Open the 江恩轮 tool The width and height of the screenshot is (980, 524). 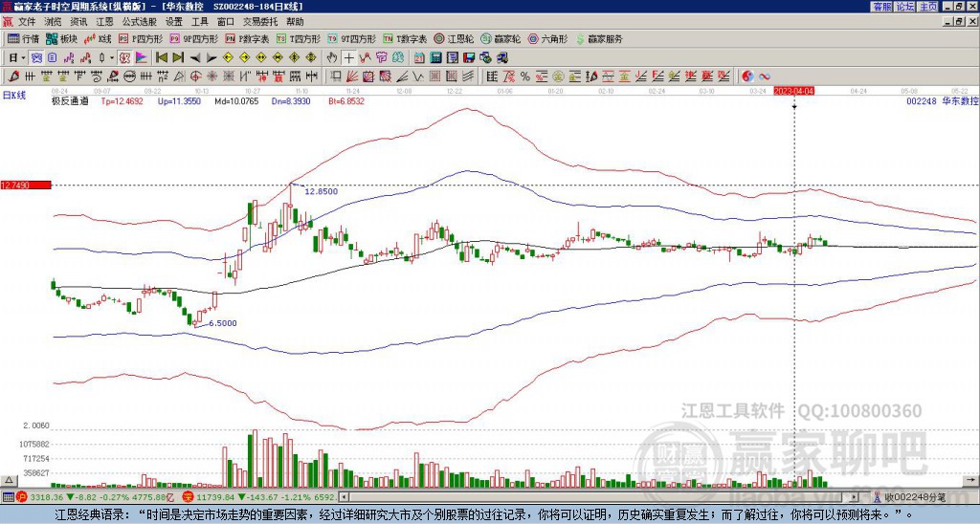coord(454,38)
